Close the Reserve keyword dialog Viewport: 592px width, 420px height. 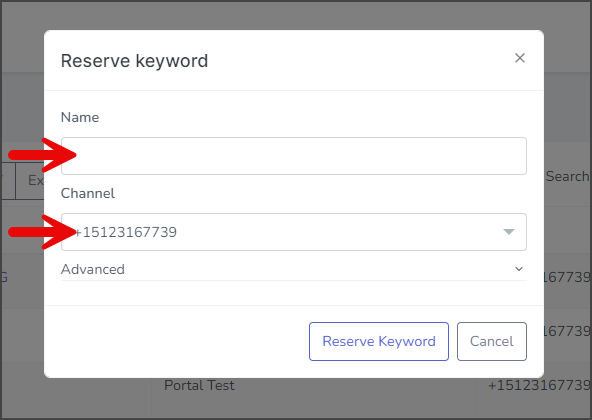(x=520, y=58)
